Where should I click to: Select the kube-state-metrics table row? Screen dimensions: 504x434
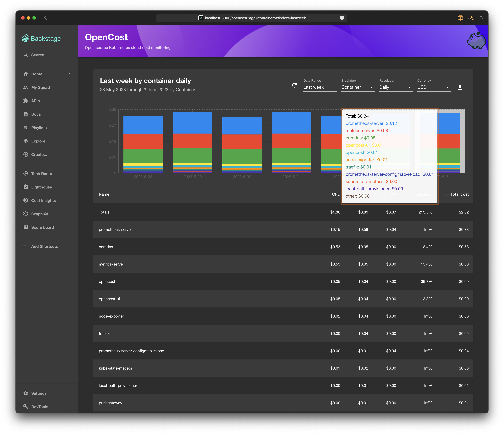point(283,368)
